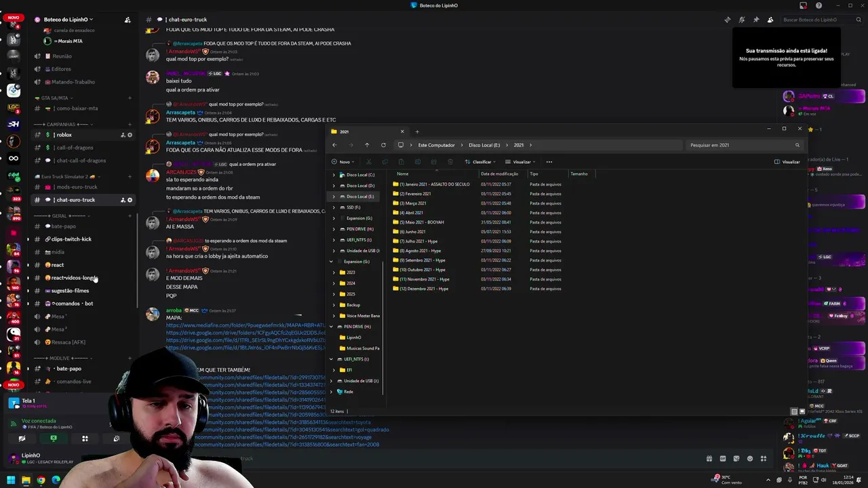Click invite people icon next to server name

(127, 20)
